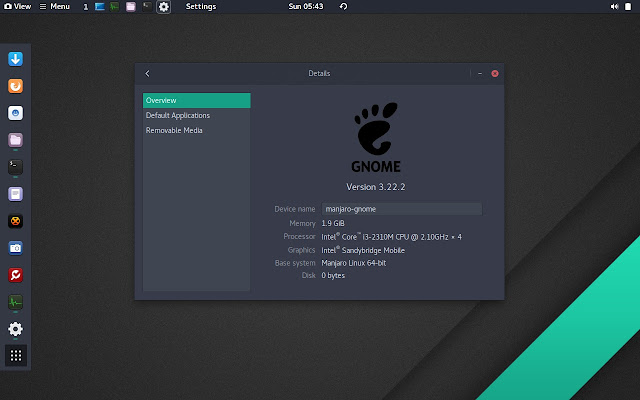Launch the screenshot camera app in dock
Image resolution: width=640 pixels, height=400 pixels.
tap(16, 248)
